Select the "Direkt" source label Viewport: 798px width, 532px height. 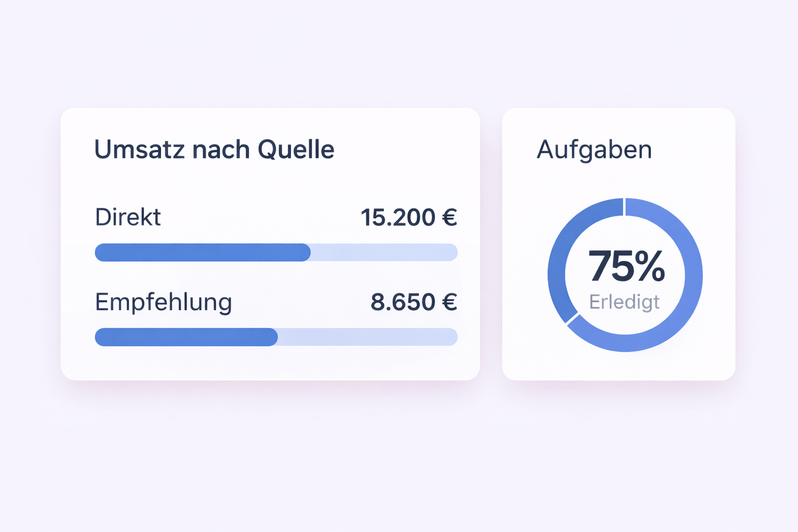click(128, 217)
